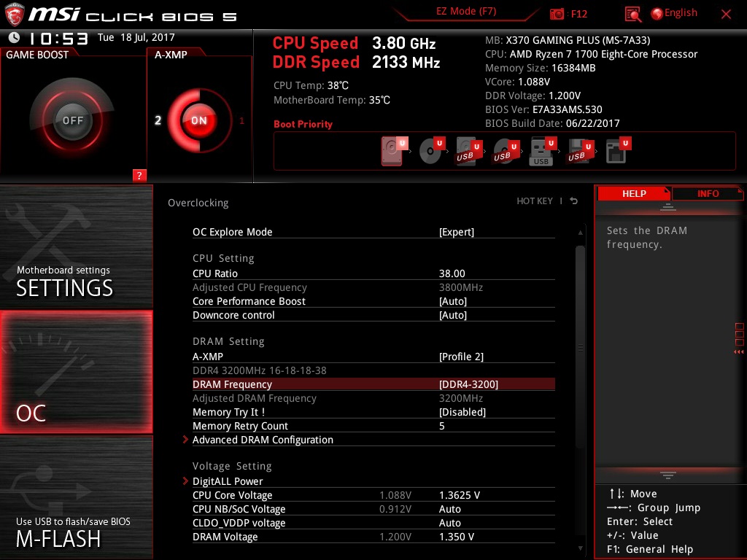Screen dimensions: 747x560
Task: Edit DRAM Voltage 1.350 V field
Action: click(457, 537)
